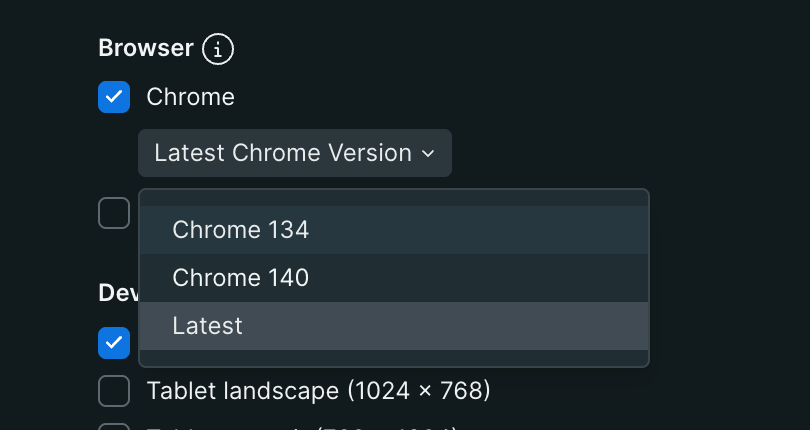This screenshot has height=430, width=810.
Task: Click the partially hidden Dev heading
Action: [x=118, y=292]
